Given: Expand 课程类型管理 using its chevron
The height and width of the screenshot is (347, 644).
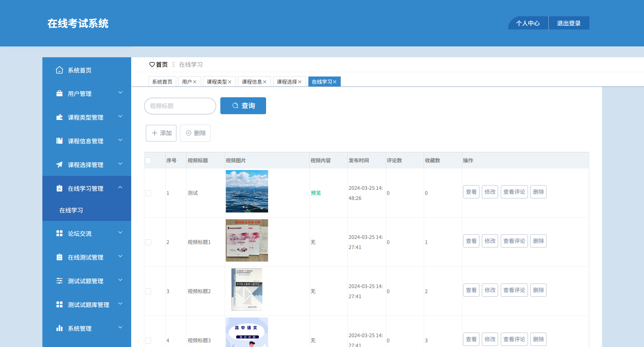Looking at the screenshot, I should point(120,116).
